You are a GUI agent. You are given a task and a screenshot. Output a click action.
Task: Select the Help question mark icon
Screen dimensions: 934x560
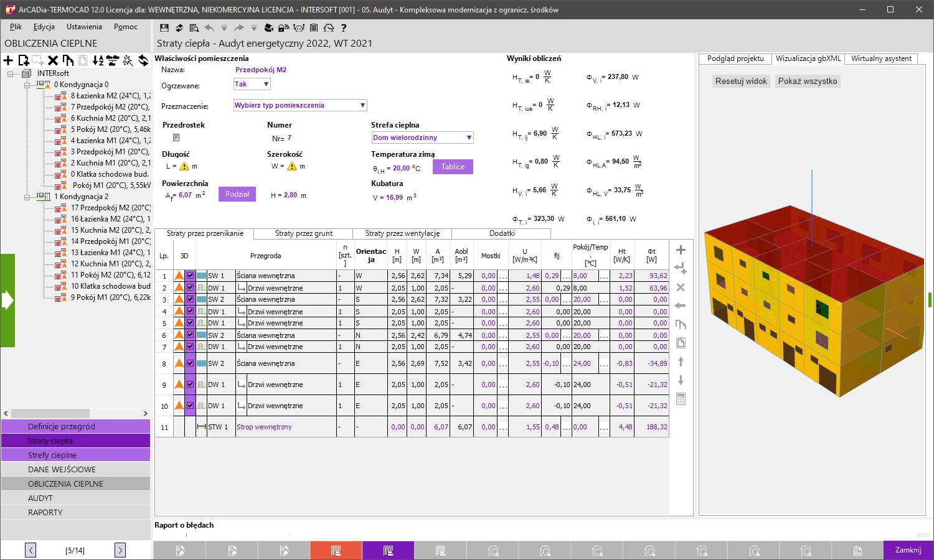pyautogui.click(x=344, y=27)
